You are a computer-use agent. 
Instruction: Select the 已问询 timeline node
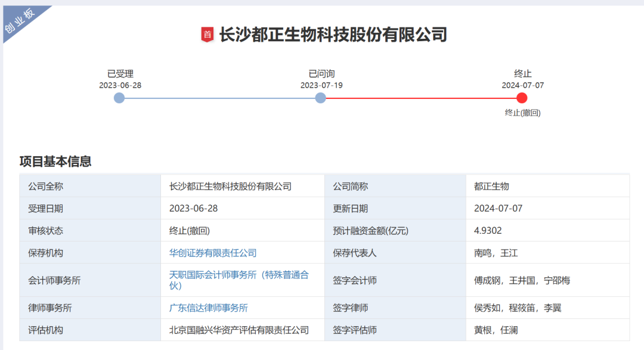[321, 98]
